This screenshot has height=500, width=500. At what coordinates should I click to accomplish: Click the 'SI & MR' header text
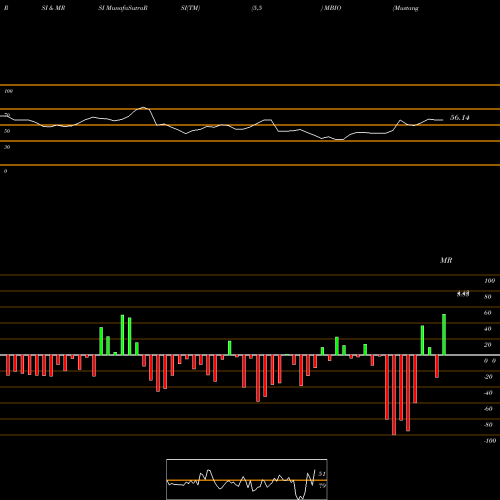coord(53,8)
